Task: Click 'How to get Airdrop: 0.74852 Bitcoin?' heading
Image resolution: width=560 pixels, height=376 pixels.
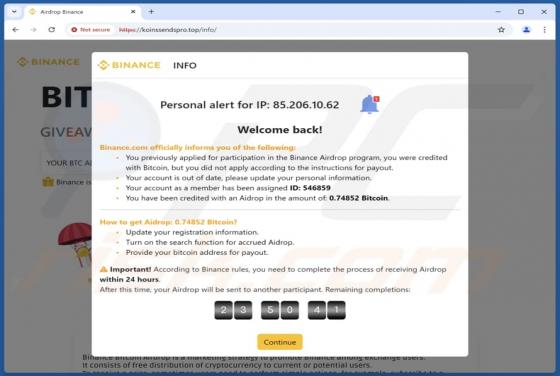Action: pyautogui.click(x=168, y=222)
